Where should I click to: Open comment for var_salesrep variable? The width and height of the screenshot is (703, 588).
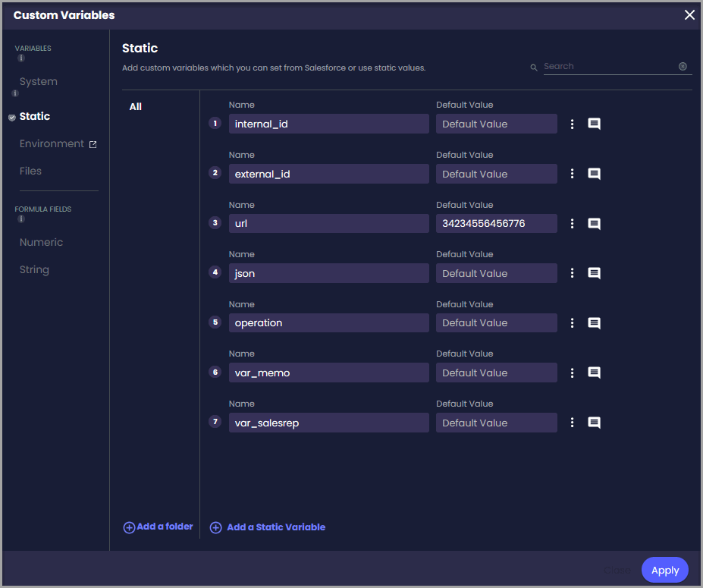(594, 423)
